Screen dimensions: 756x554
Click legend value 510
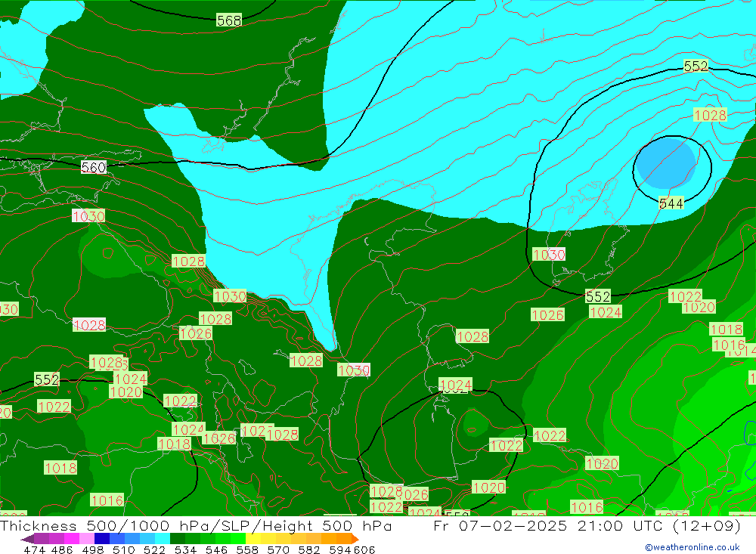(123, 549)
